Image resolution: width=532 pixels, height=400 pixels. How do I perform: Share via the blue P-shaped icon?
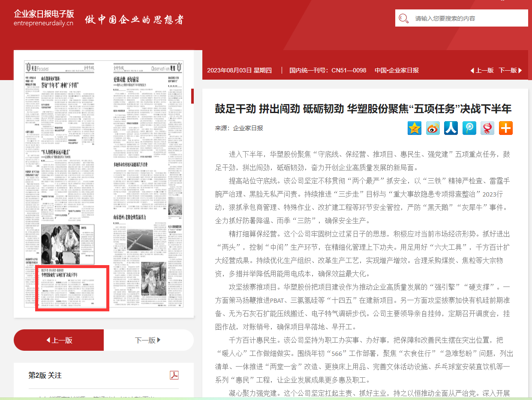tap(469, 128)
